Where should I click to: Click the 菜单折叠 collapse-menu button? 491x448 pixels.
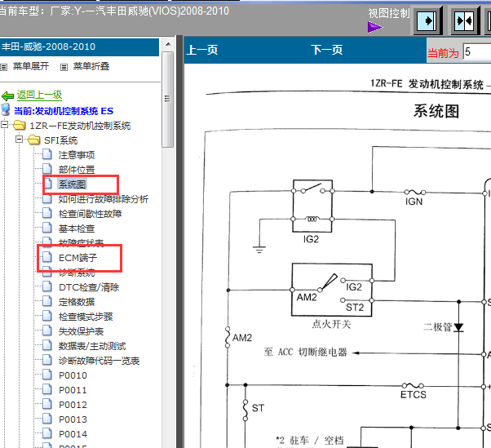[x=91, y=66]
